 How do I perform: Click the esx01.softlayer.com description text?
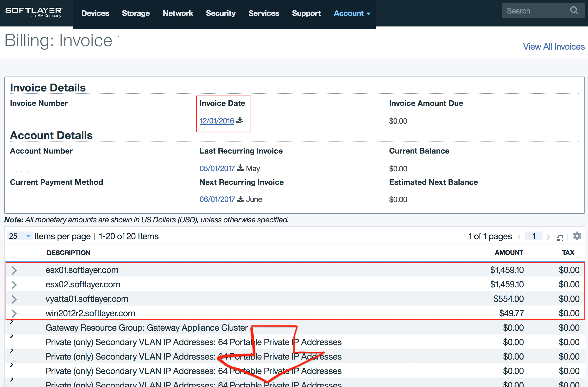pos(82,270)
